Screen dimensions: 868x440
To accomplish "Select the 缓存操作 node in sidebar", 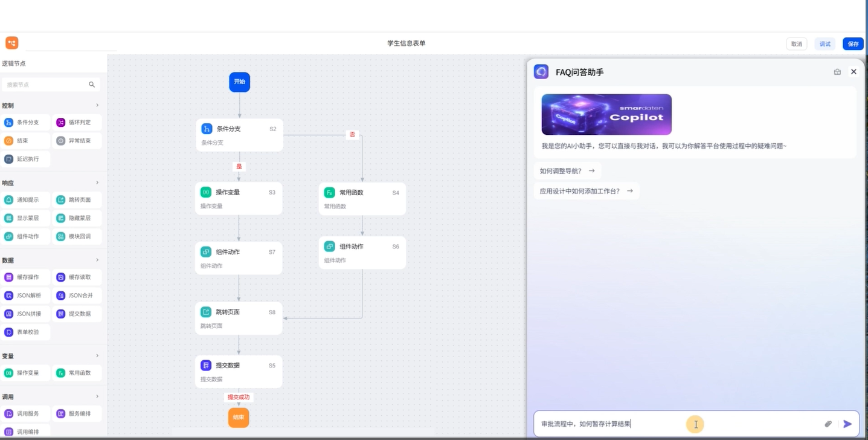I will (25, 277).
